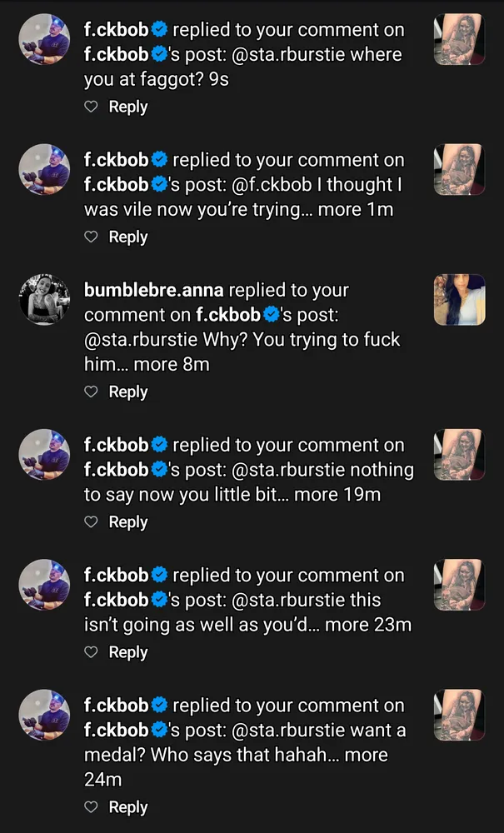Open post thumbnail beside bumblebre.anna's notification
This screenshot has height=833, width=504.
coord(459,300)
